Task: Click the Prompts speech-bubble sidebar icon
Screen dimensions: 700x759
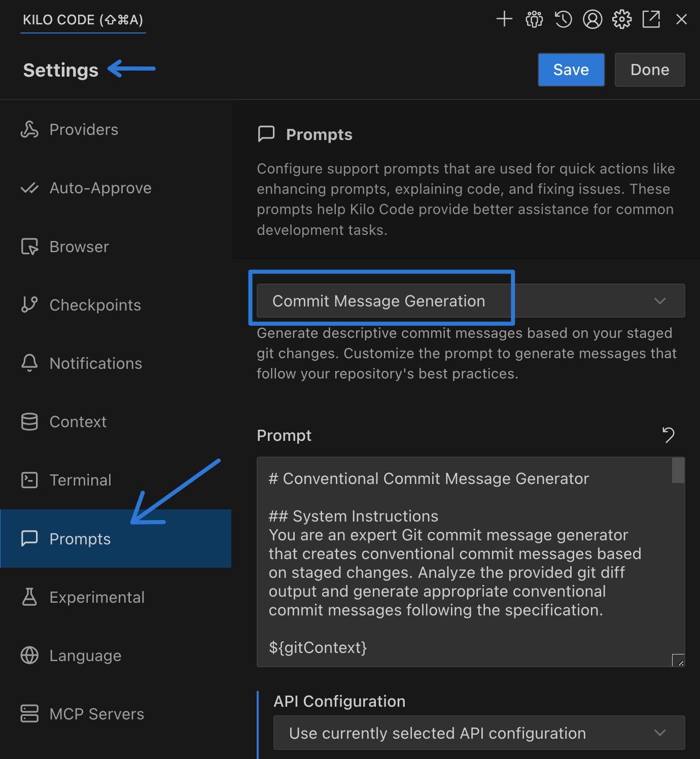Action: 29,539
